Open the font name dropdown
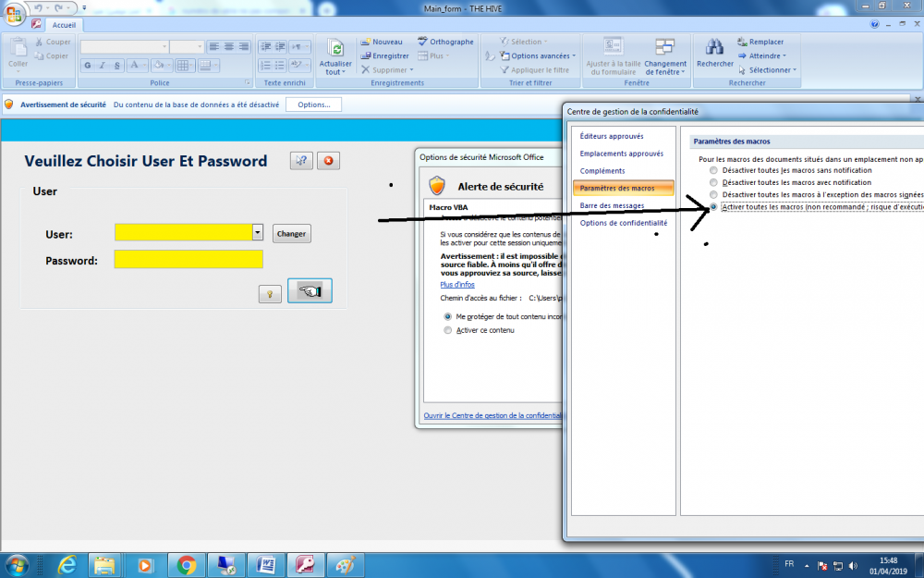The image size is (924, 578). pyautogui.click(x=164, y=46)
